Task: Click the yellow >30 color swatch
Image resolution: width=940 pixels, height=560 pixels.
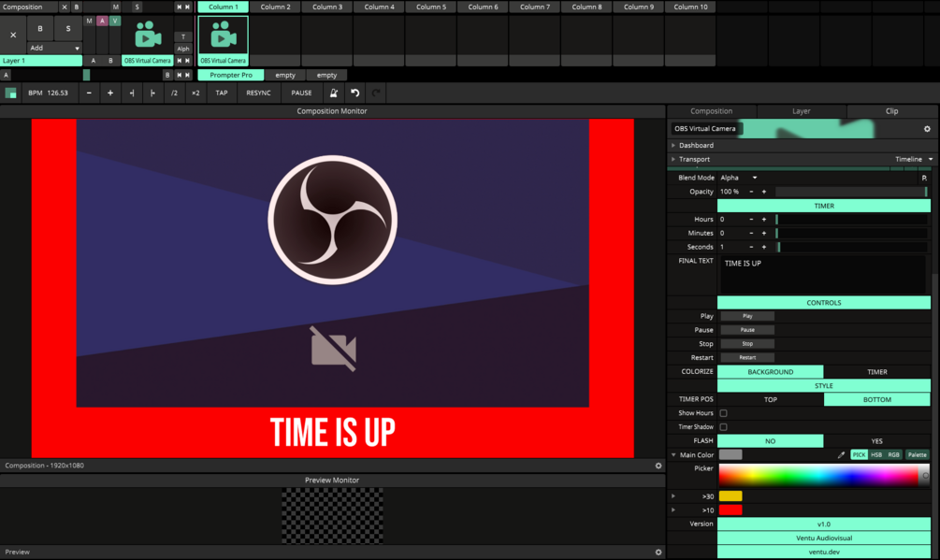Action: click(x=730, y=496)
